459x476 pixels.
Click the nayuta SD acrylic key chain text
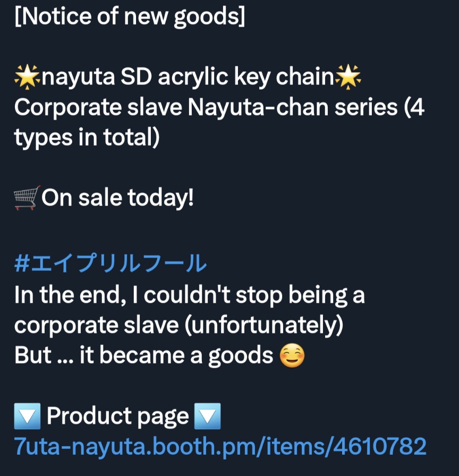(x=188, y=77)
